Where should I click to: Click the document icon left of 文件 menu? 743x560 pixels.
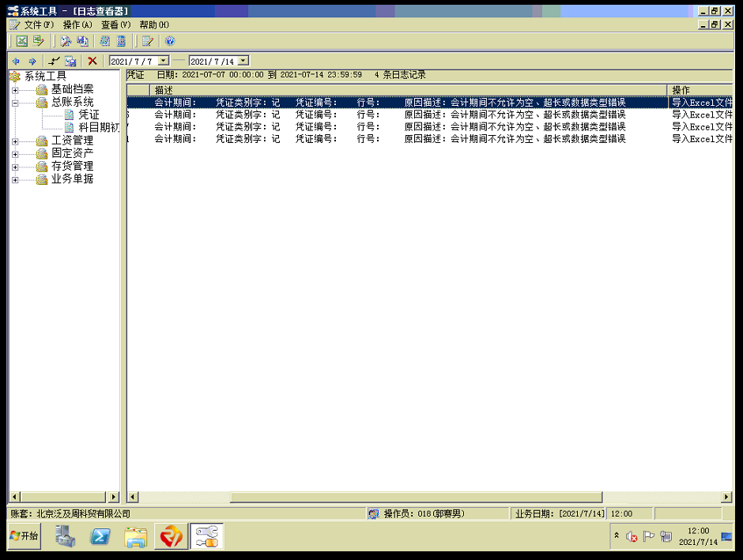coord(15,24)
